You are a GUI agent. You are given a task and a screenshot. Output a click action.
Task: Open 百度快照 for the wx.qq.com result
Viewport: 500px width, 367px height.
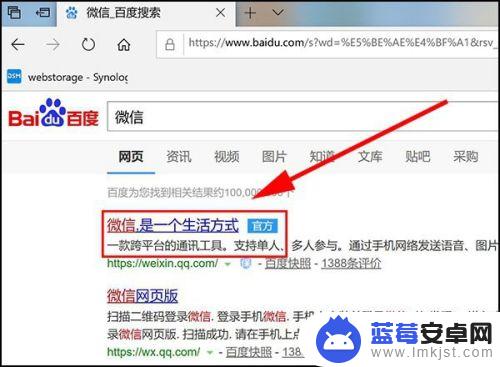tap(249, 352)
